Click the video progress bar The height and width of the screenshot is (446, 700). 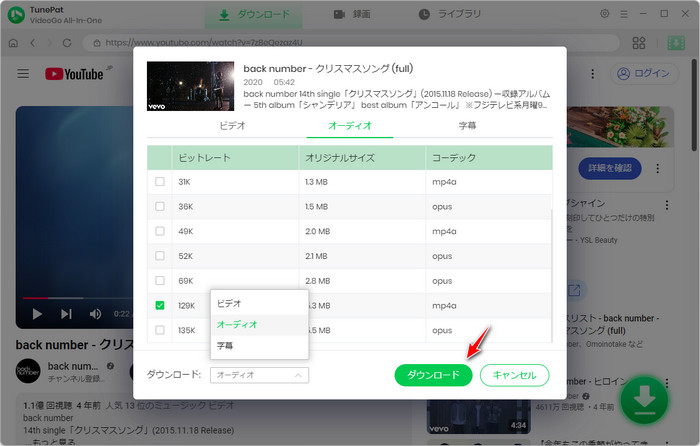77,298
